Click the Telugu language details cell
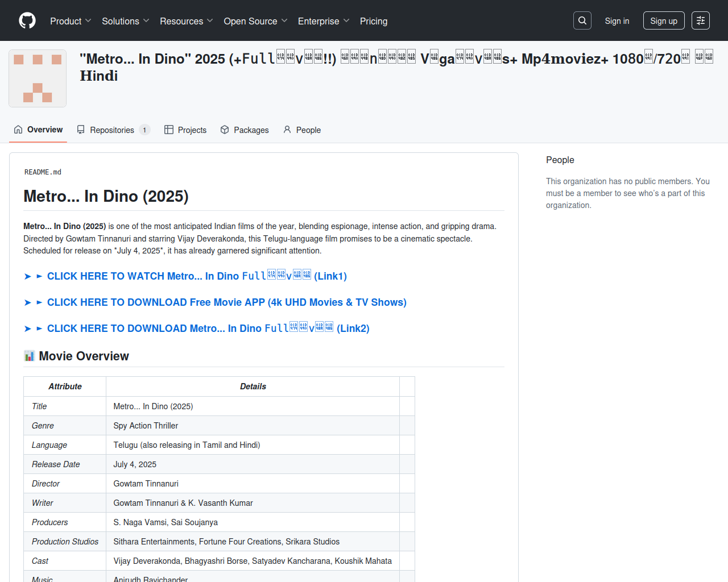The image size is (728, 582). click(253, 445)
